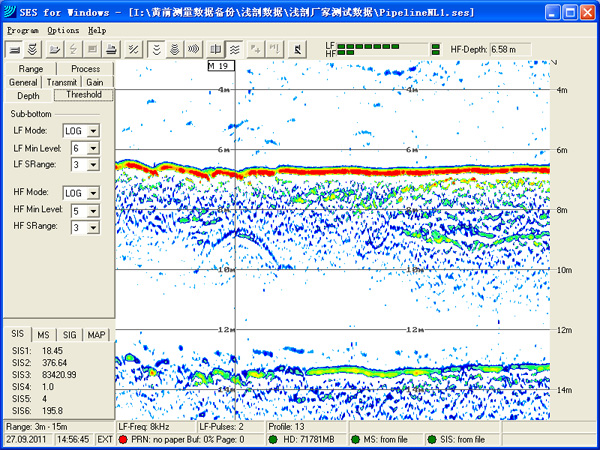Switch to the Depth tab

pyautogui.click(x=28, y=95)
